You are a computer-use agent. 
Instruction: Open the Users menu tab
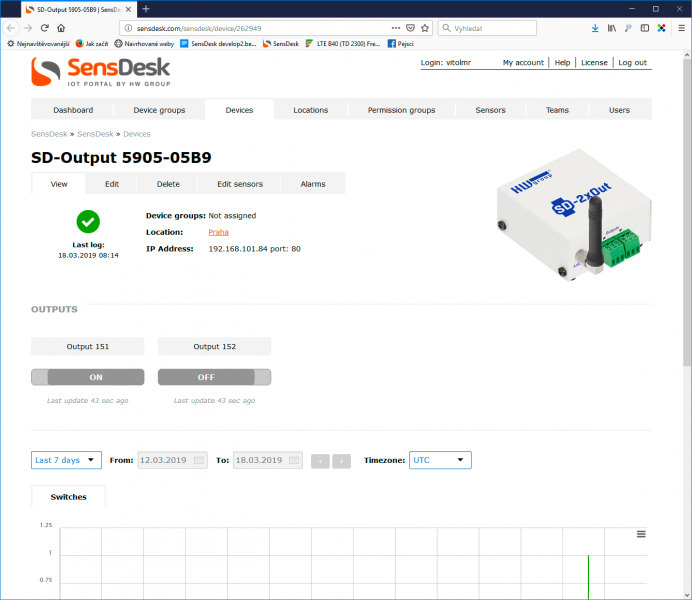[620, 110]
